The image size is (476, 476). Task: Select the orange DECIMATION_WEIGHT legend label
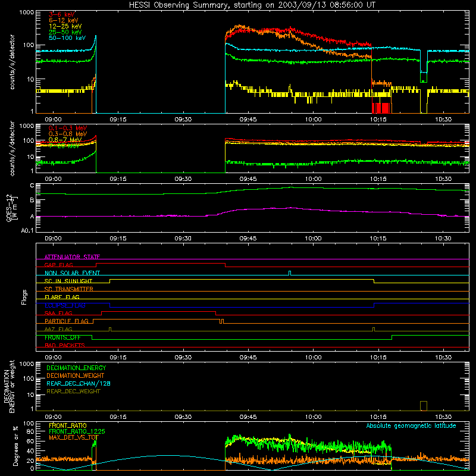point(76,376)
